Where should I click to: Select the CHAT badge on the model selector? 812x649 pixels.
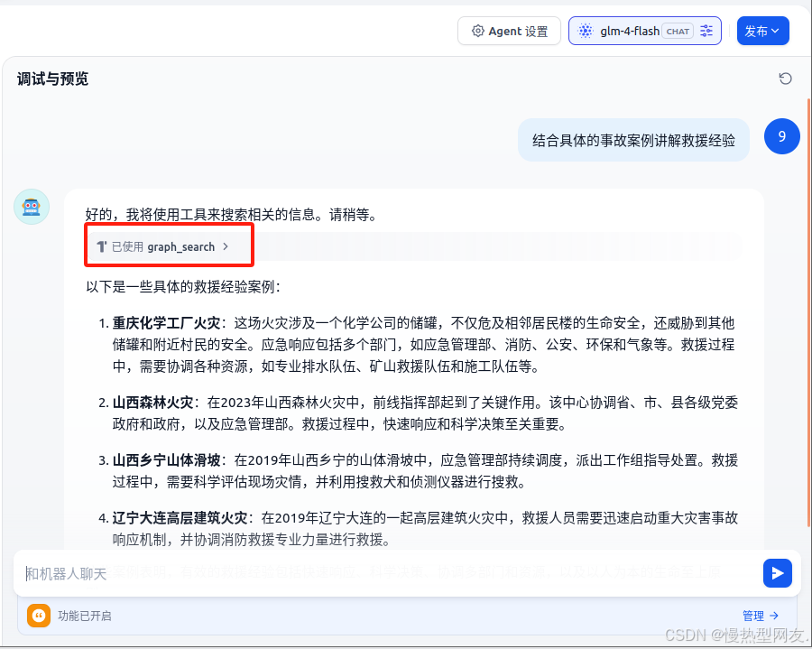click(x=677, y=31)
